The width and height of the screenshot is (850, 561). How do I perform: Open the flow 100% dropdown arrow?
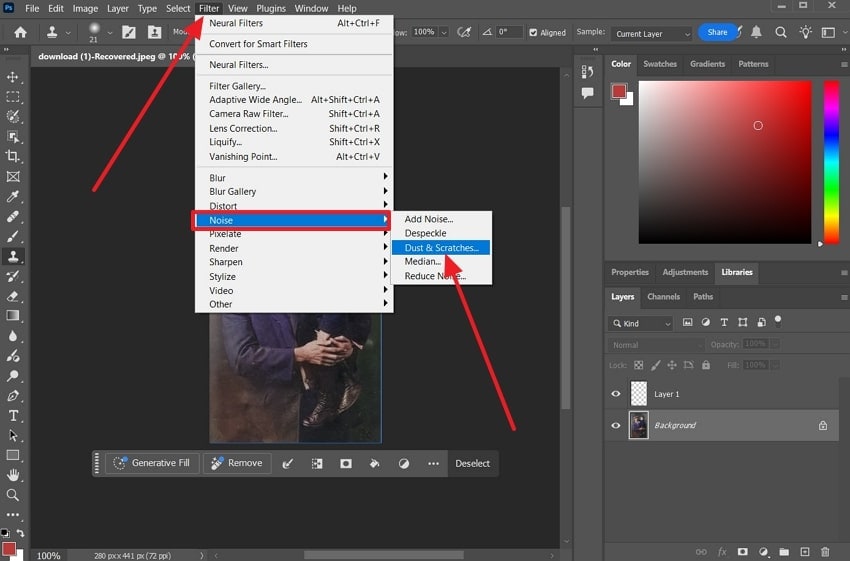(x=444, y=33)
